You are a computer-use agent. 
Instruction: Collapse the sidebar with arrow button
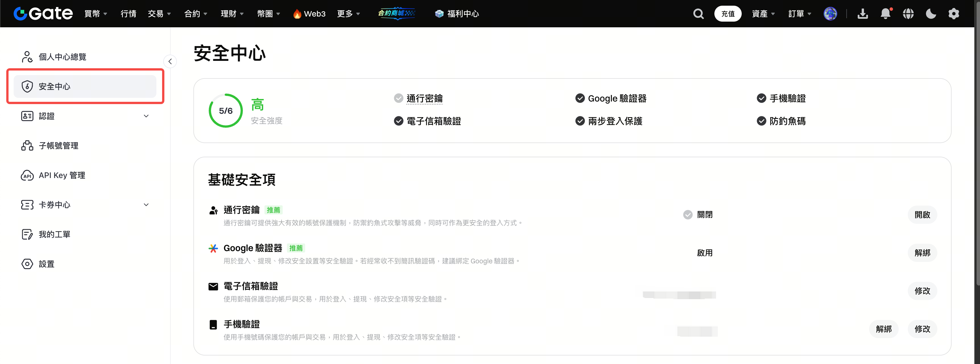click(170, 62)
